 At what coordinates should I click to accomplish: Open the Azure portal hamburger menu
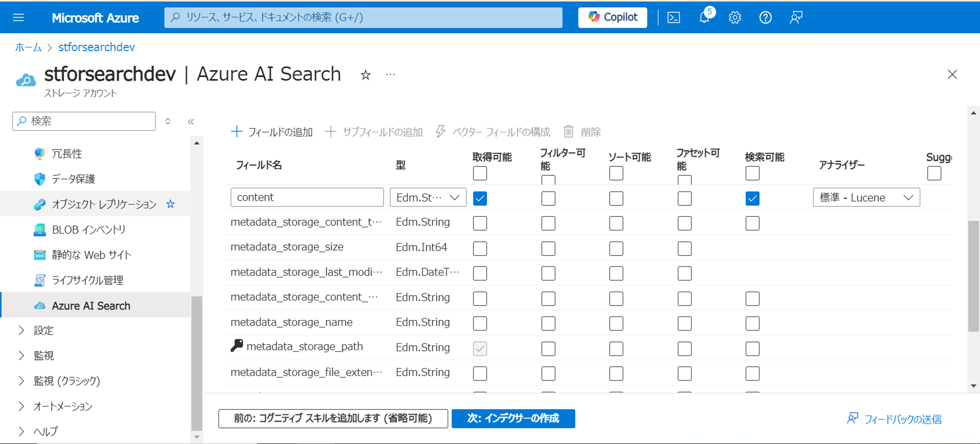coord(18,18)
